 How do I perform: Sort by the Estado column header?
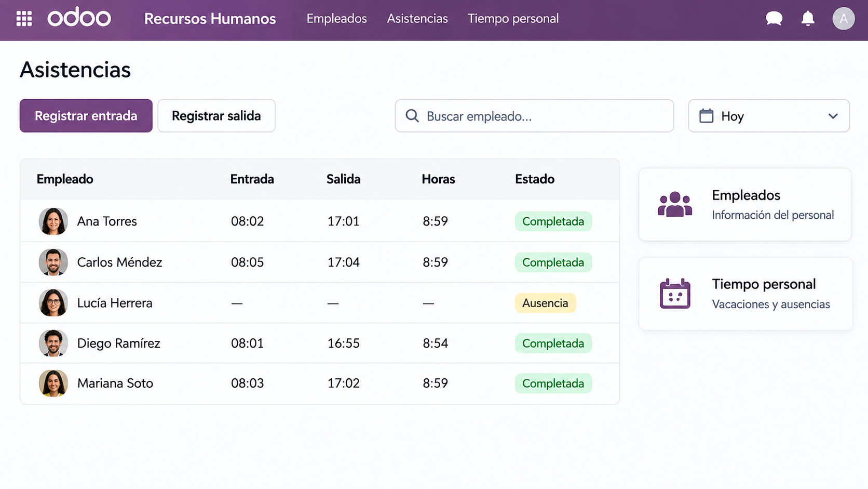[x=535, y=179]
